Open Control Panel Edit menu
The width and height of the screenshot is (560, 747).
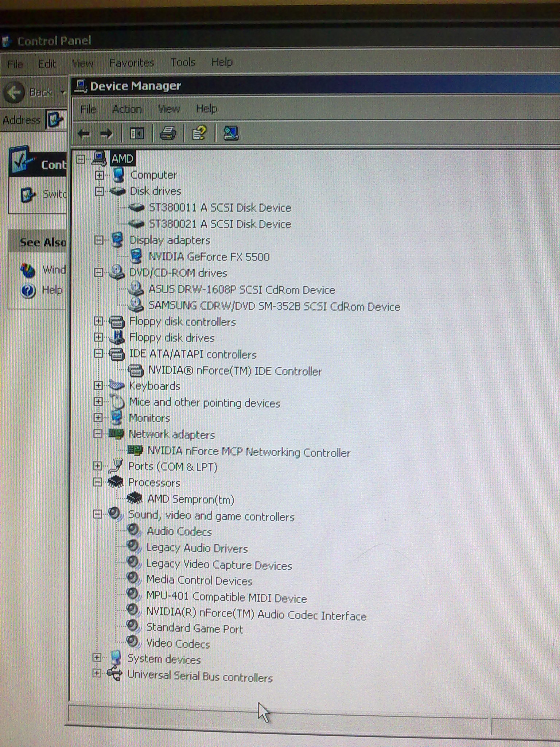47,64
